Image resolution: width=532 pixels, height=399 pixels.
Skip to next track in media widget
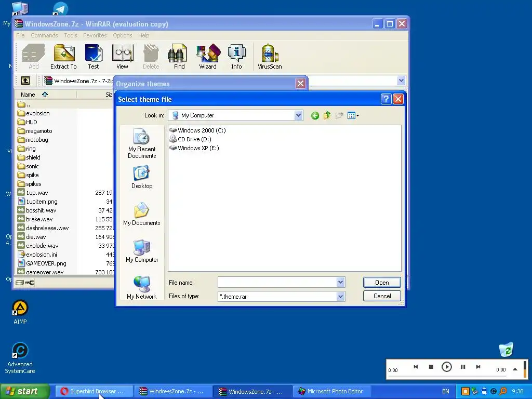478,367
